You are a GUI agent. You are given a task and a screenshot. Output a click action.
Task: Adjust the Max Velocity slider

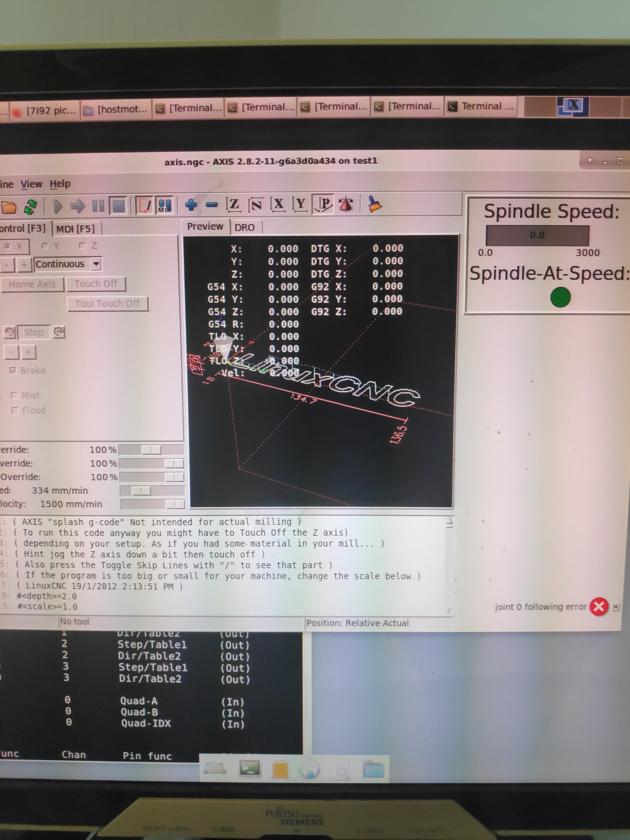pyautogui.click(x=153, y=504)
